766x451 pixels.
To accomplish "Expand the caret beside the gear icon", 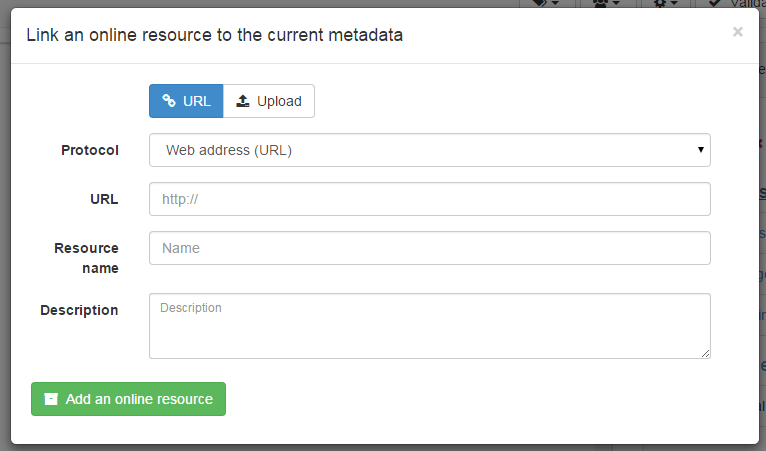I will [x=675, y=3].
